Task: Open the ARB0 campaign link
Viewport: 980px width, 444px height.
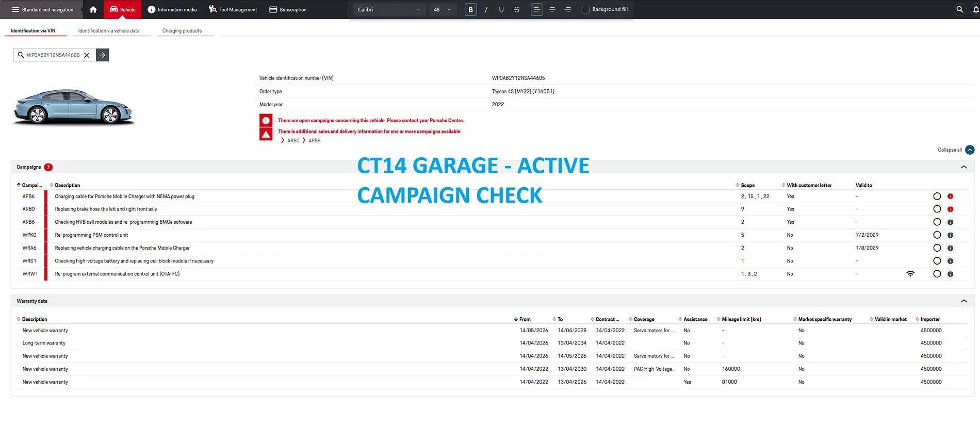Action: point(293,141)
